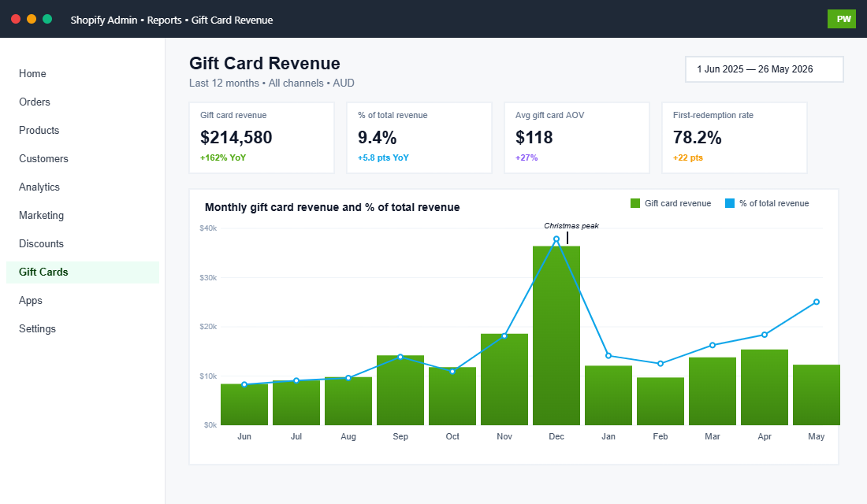Open Apps section
The width and height of the screenshot is (867, 504).
83,301
